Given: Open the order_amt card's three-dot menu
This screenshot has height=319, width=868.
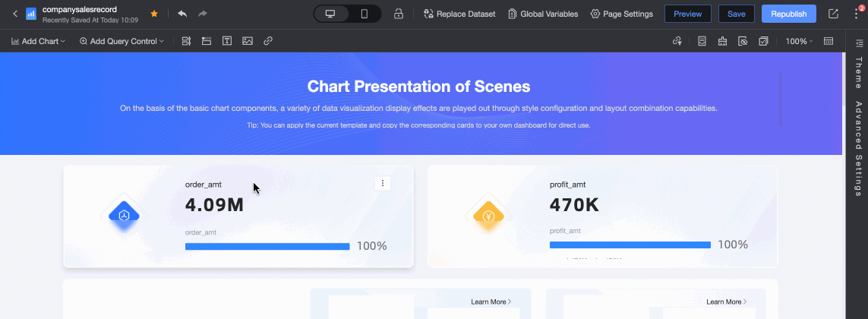Looking at the screenshot, I should tap(383, 183).
